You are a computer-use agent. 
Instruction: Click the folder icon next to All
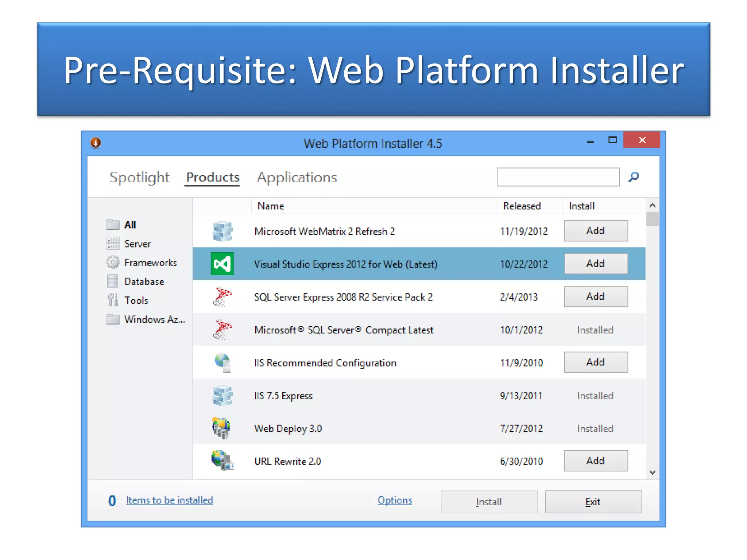coord(113,225)
